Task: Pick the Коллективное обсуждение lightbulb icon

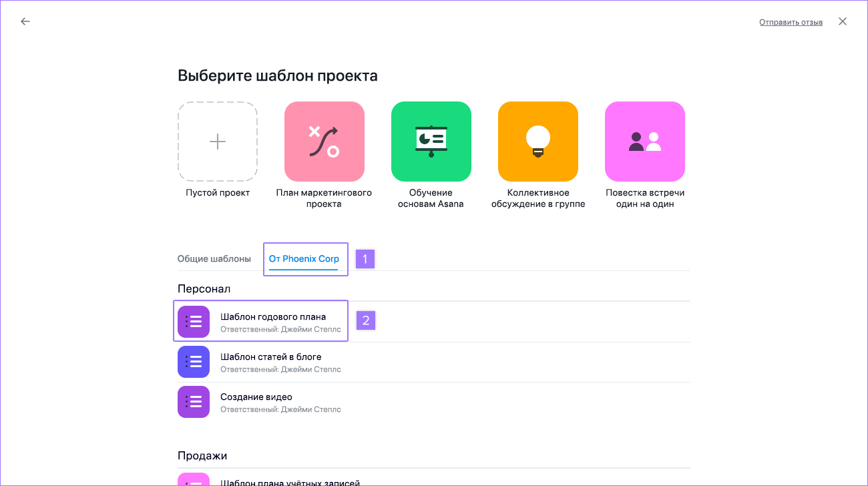Action: coord(538,142)
